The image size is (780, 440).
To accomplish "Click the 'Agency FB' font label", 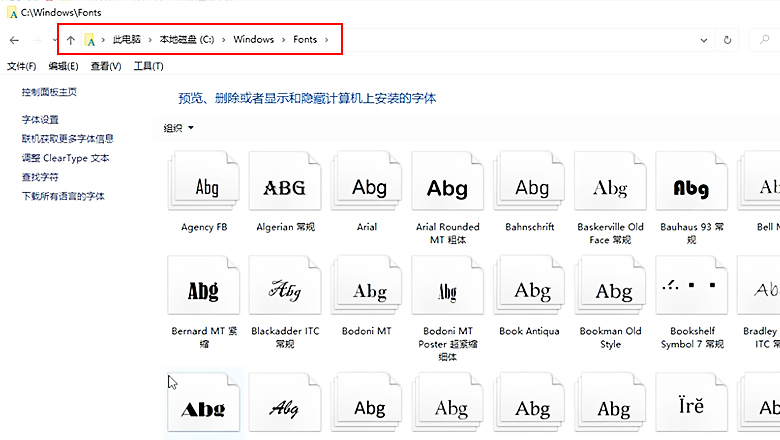I will [204, 227].
